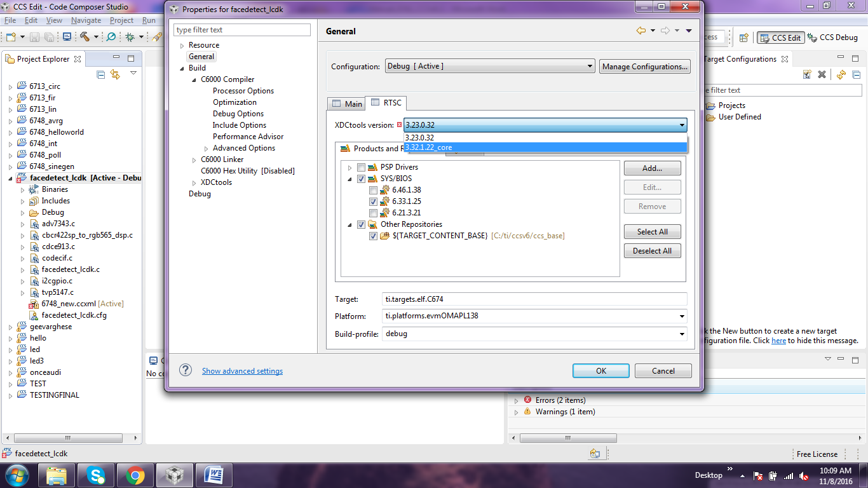The width and height of the screenshot is (868, 488).
Task: Open the Configuration dropdown
Action: [490, 66]
